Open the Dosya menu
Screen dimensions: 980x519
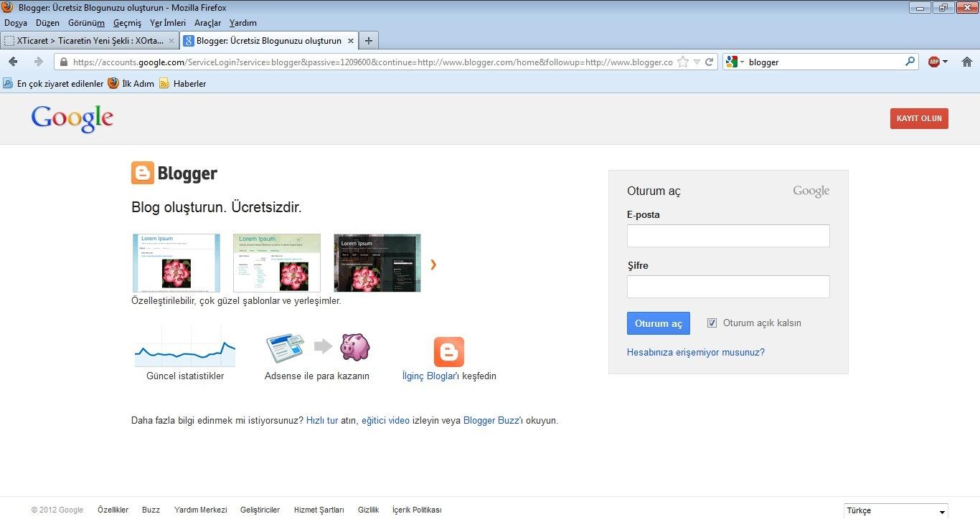pyautogui.click(x=16, y=23)
